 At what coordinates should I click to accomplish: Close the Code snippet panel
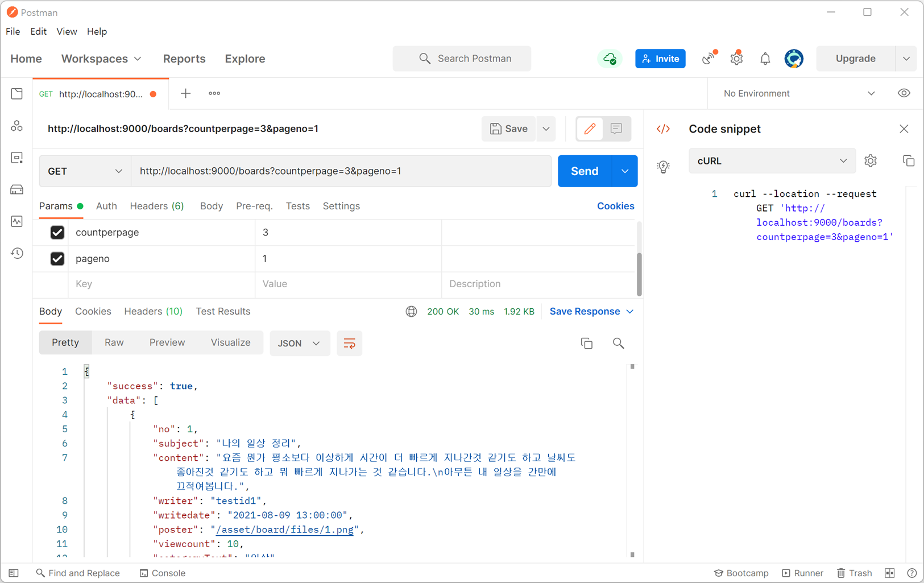click(x=904, y=129)
